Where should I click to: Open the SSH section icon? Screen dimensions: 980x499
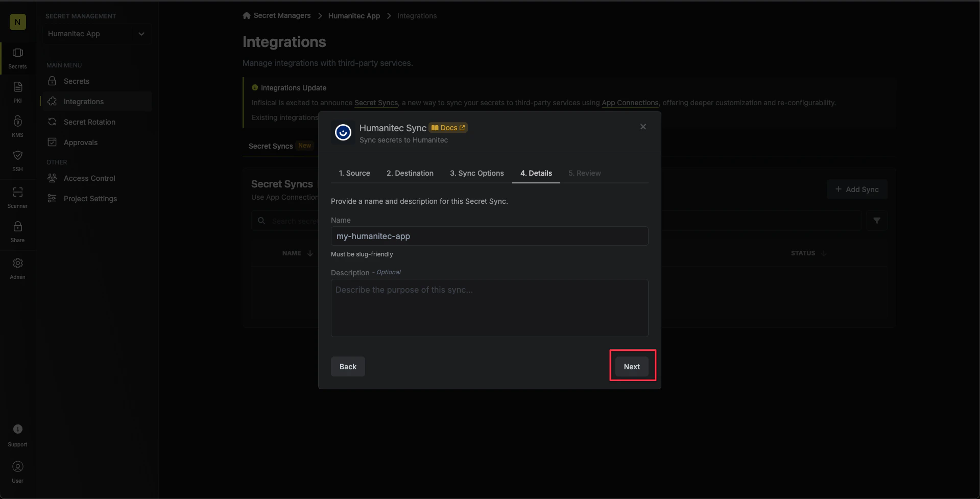17,161
